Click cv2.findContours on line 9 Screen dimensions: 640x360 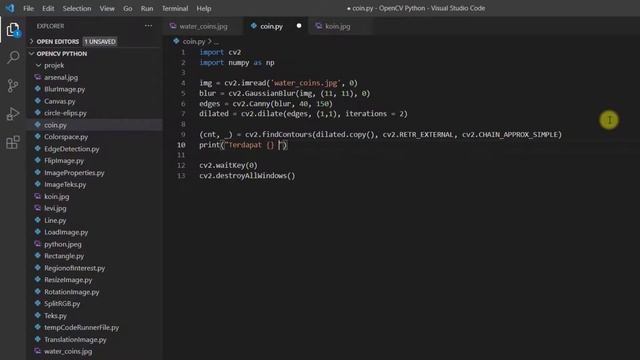(x=279, y=135)
